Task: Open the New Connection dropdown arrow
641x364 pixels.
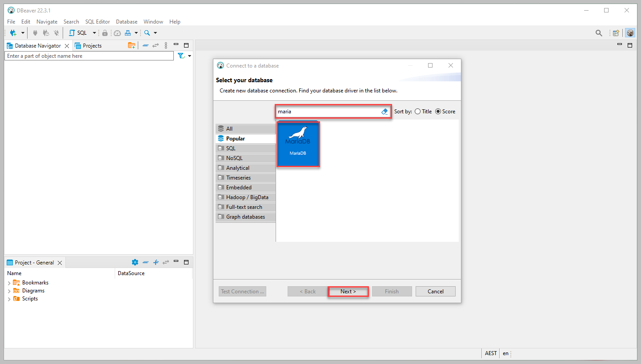Action: 23,33
